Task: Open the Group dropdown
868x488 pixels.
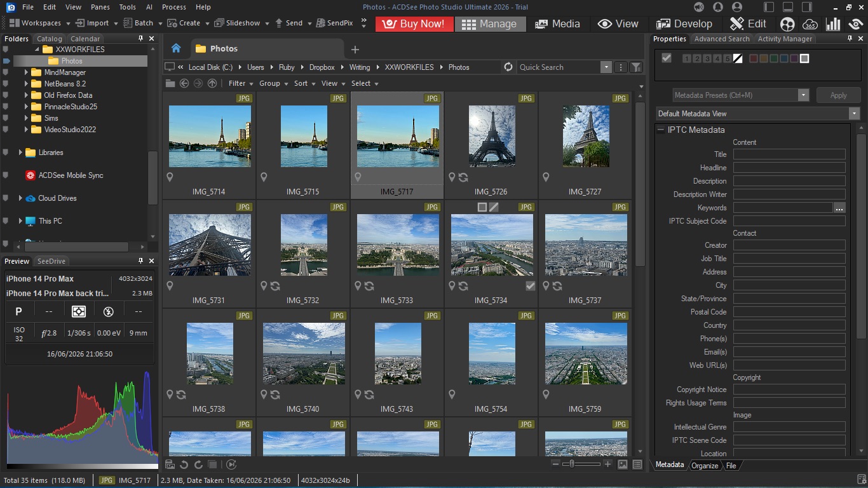Action: pos(274,83)
